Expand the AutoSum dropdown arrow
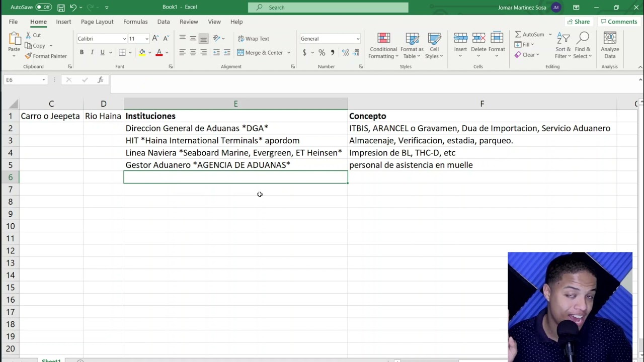Screen dimensions: 644x362 tap(550, 35)
